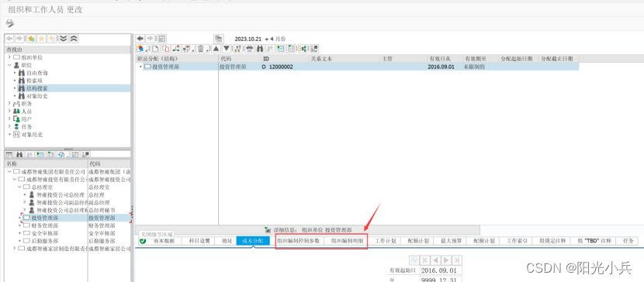
Task: Expand the 人员 search node
Action: 9,111
